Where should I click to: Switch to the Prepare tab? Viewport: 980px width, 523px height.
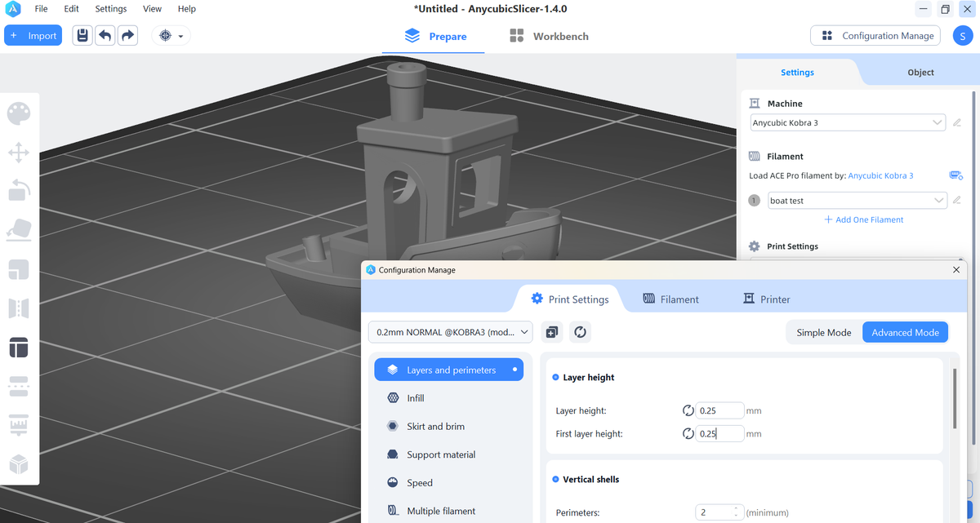[x=436, y=36]
